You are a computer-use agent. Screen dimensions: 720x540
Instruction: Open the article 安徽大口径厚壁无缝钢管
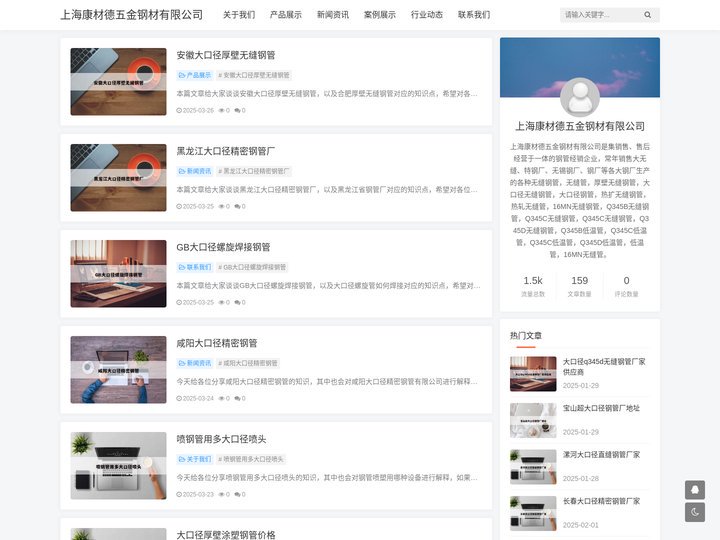point(225,55)
